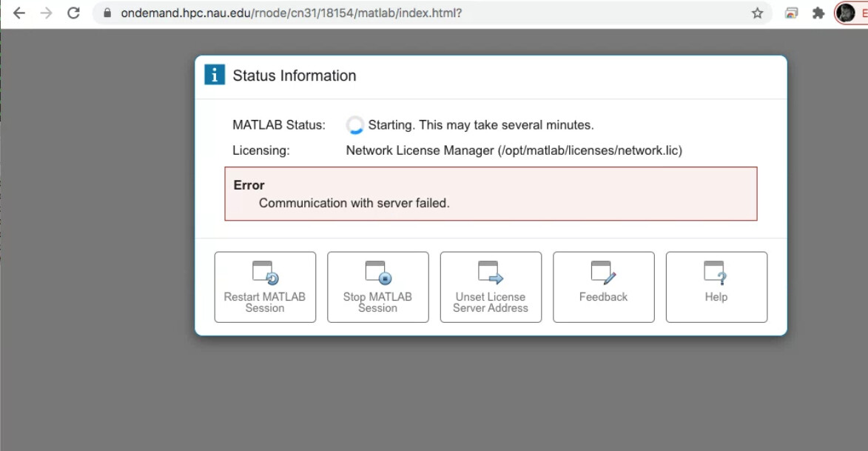
Task: Open the Help button
Action: pos(717,287)
